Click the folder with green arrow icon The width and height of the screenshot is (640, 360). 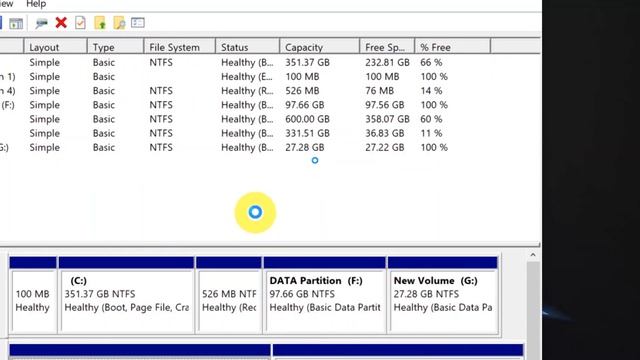100,23
